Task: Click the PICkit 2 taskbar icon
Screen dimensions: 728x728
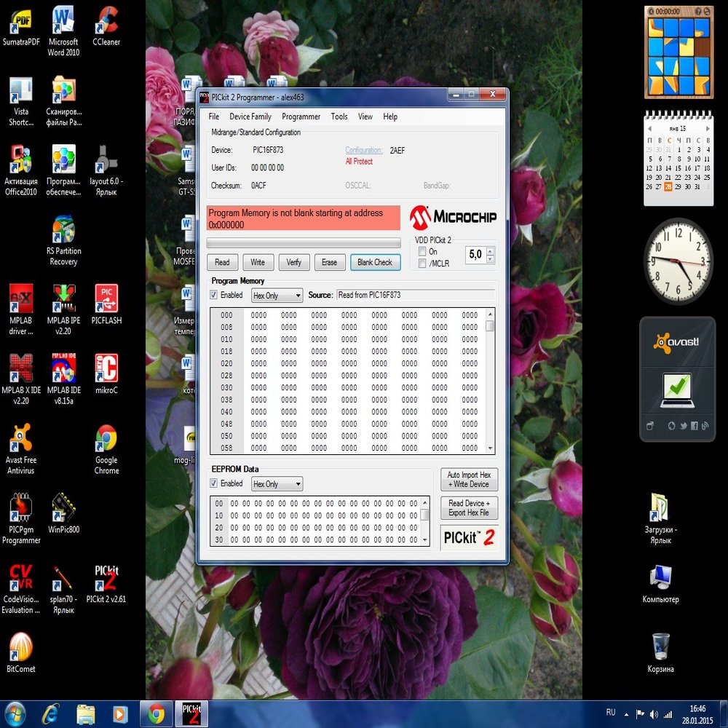Action: 191,713
